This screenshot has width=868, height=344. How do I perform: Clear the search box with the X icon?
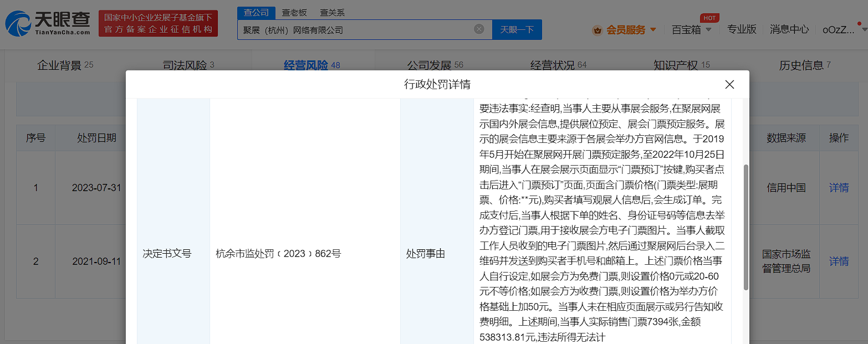tap(479, 29)
